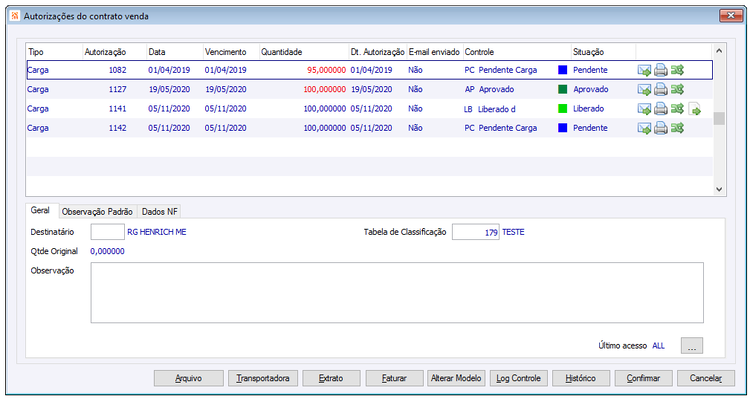The height and width of the screenshot is (399, 750).
Task: Click the ALL value of Último acesso
Action: (658, 345)
